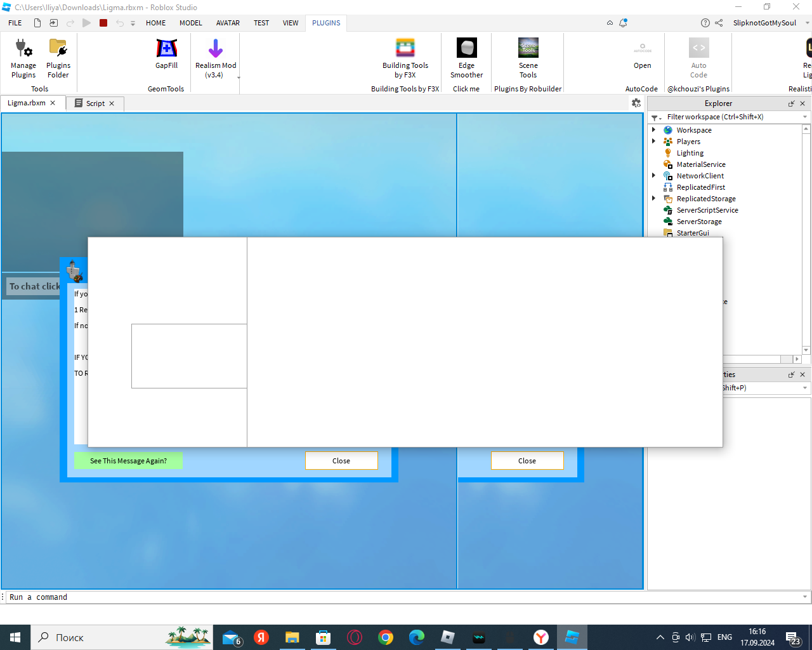Image resolution: width=812 pixels, height=650 pixels.
Task: Start playtest with the Play icon
Action: tap(87, 23)
